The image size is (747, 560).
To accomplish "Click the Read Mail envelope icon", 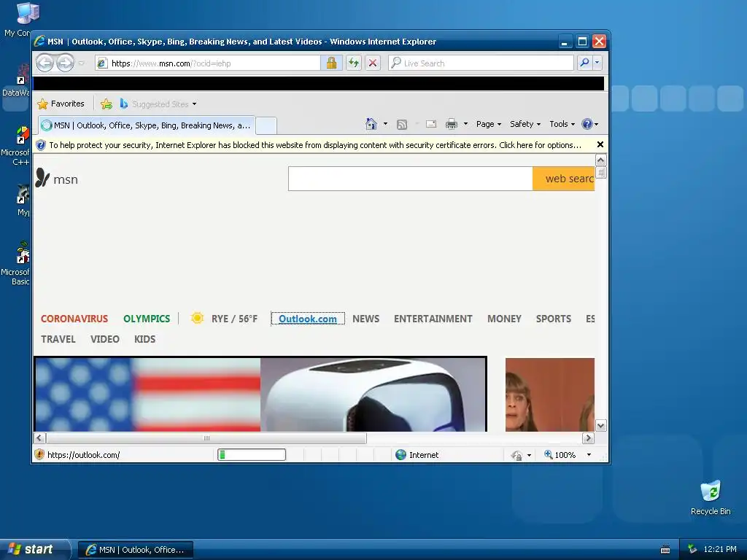I will [x=431, y=124].
